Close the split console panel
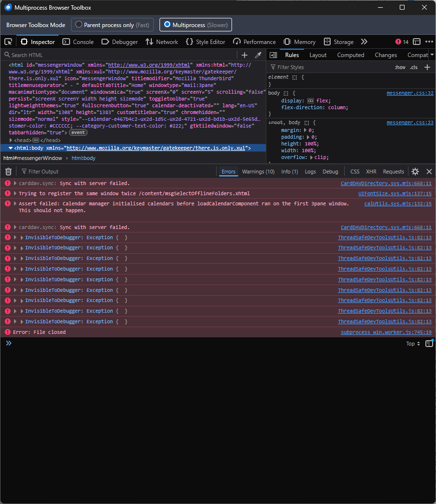Viewport: 436px width, 504px height. coord(429,172)
